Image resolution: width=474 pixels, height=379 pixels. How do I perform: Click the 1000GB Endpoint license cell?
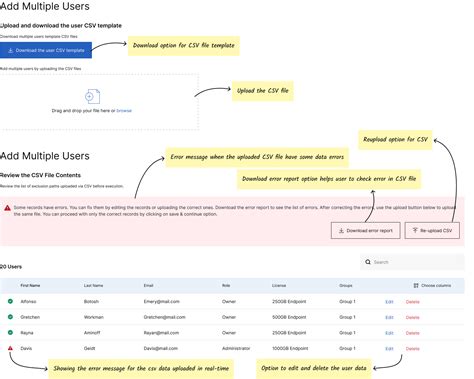point(290,349)
